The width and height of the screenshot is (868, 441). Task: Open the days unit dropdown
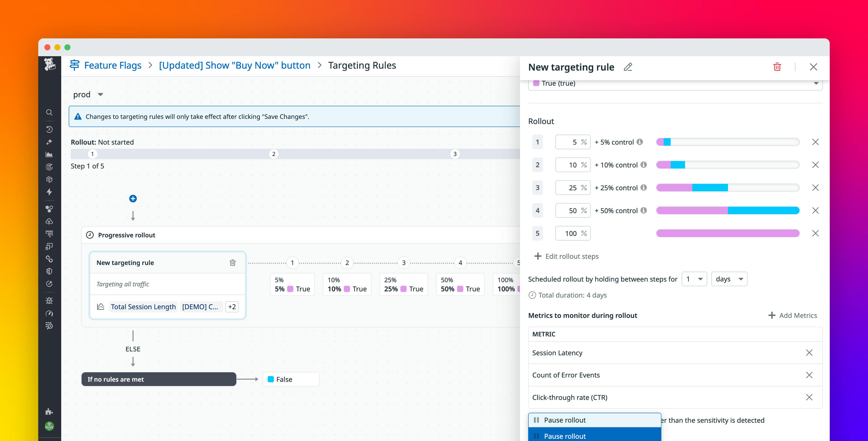point(729,279)
